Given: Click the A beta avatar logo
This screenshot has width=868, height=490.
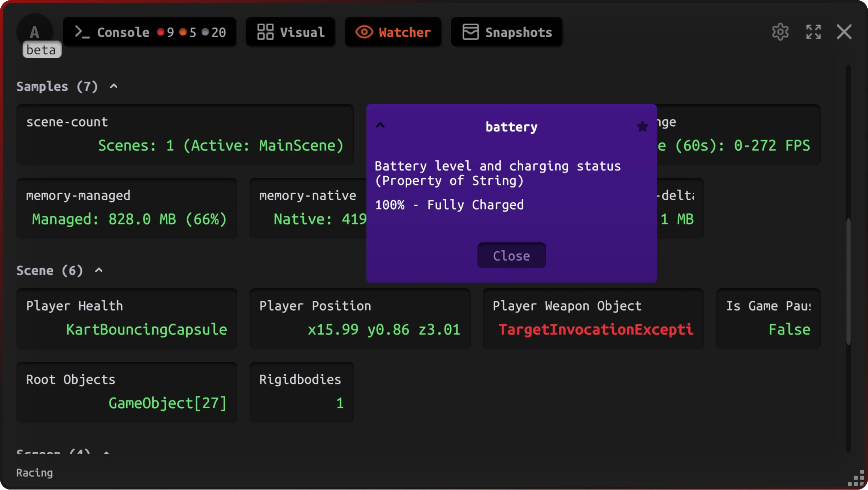Looking at the screenshot, I should [35, 33].
